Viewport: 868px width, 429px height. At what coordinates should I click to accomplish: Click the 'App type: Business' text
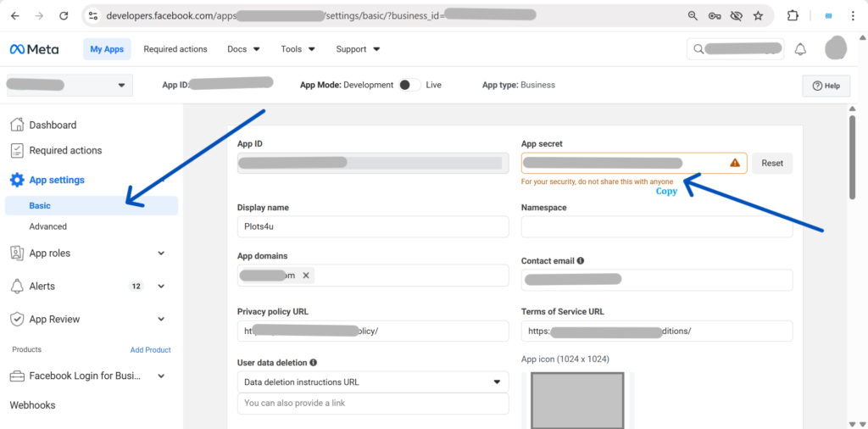[519, 86]
